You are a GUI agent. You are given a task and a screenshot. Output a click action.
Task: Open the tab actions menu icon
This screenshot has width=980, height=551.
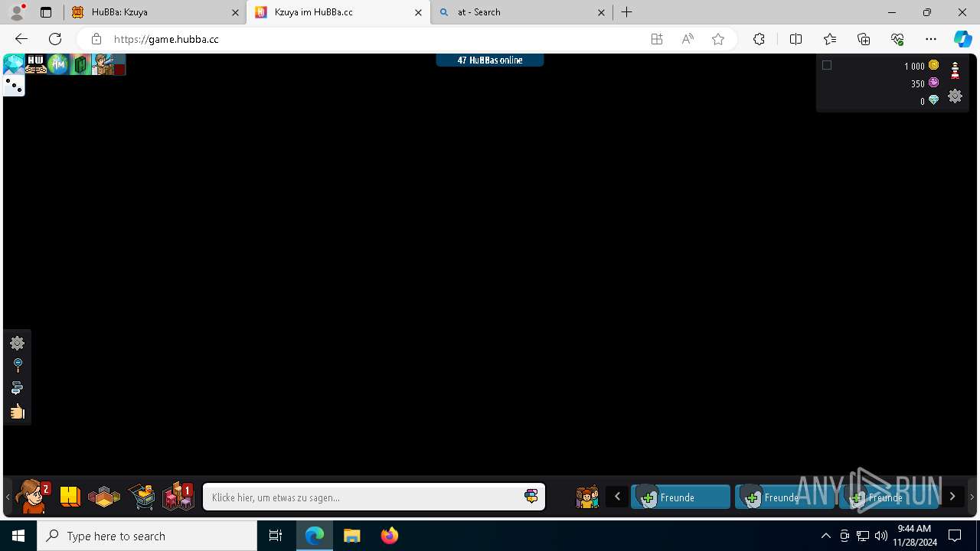46,12
